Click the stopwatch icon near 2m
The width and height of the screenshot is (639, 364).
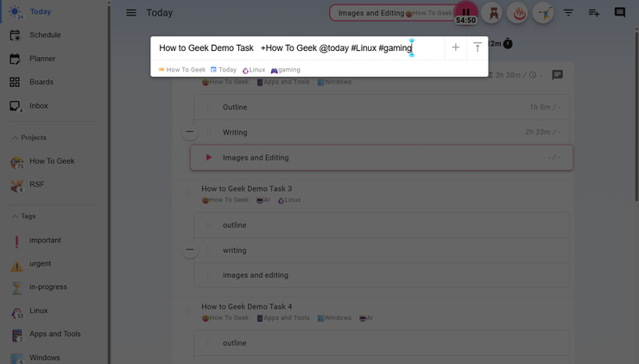click(508, 44)
